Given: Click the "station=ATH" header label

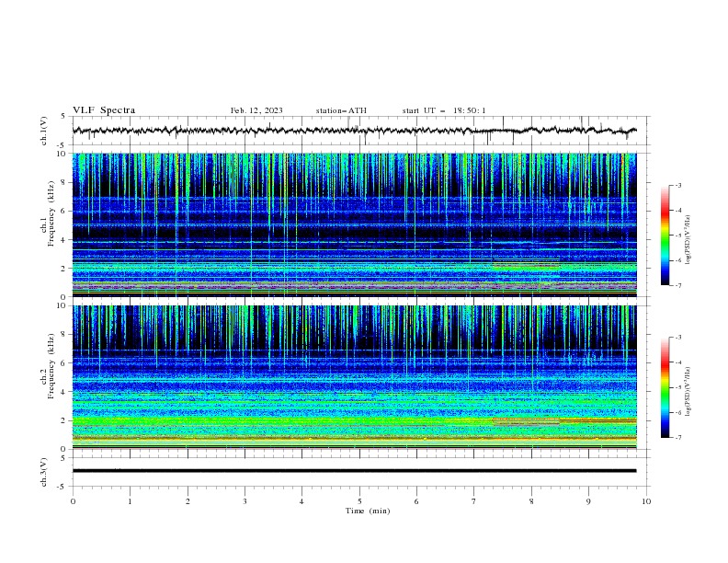Looking at the screenshot, I should point(341,110).
